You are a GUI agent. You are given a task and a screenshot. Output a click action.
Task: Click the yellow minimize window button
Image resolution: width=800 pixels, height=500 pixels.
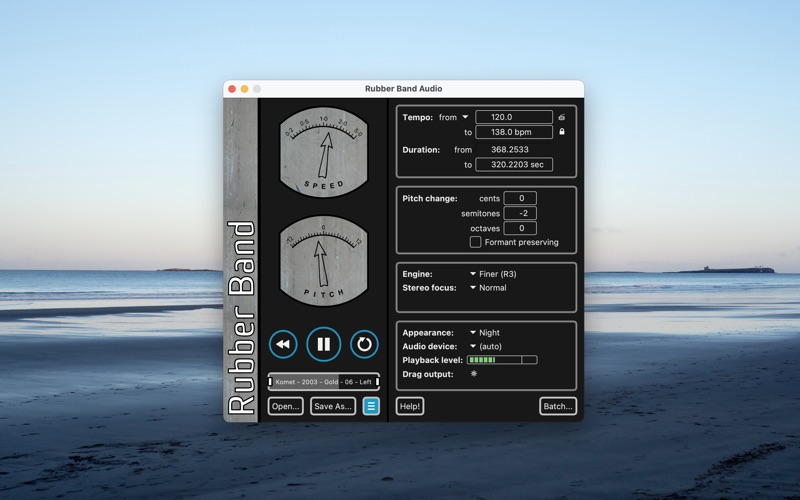pyautogui.click(x=244, y=89)
